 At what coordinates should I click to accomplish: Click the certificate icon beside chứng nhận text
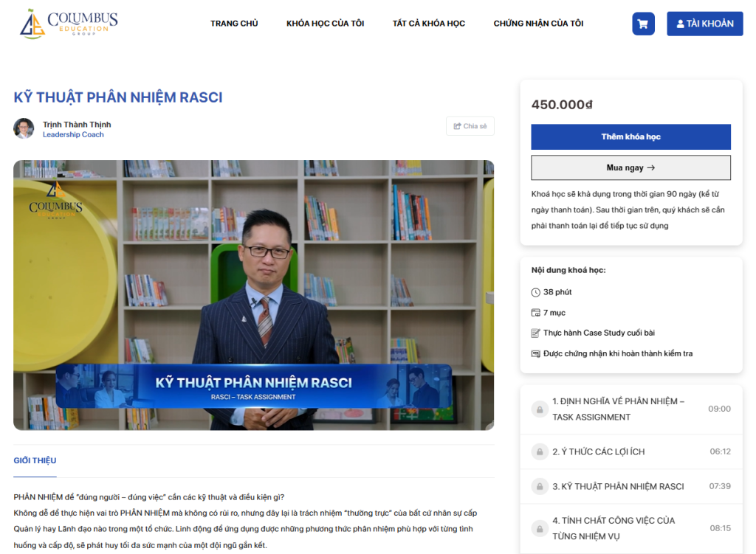point(537,353)
